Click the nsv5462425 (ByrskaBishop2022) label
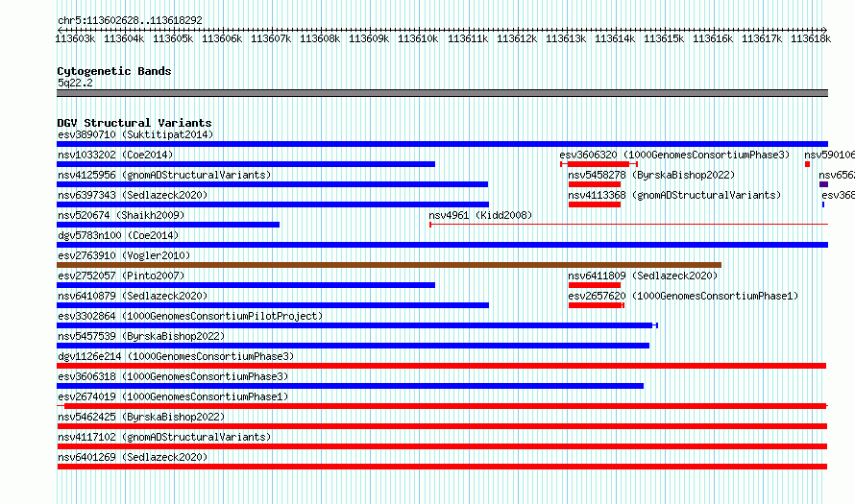Image resolution: width=855 pixels, height=504 pixels. tap(142, 417)
